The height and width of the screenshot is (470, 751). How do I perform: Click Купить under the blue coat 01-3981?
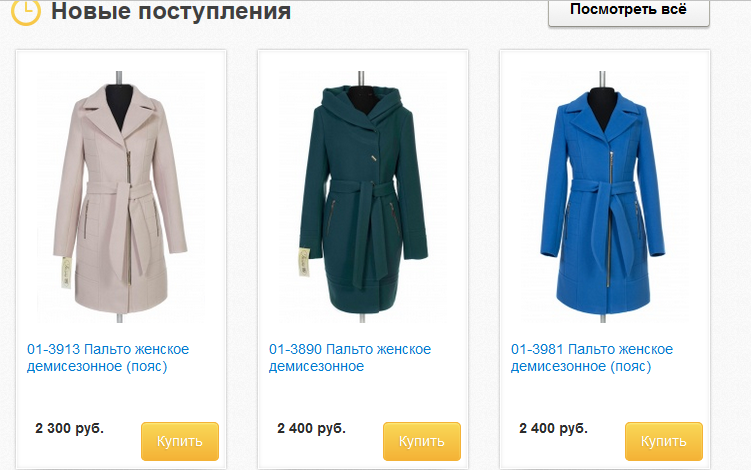(x=663, y=441)
